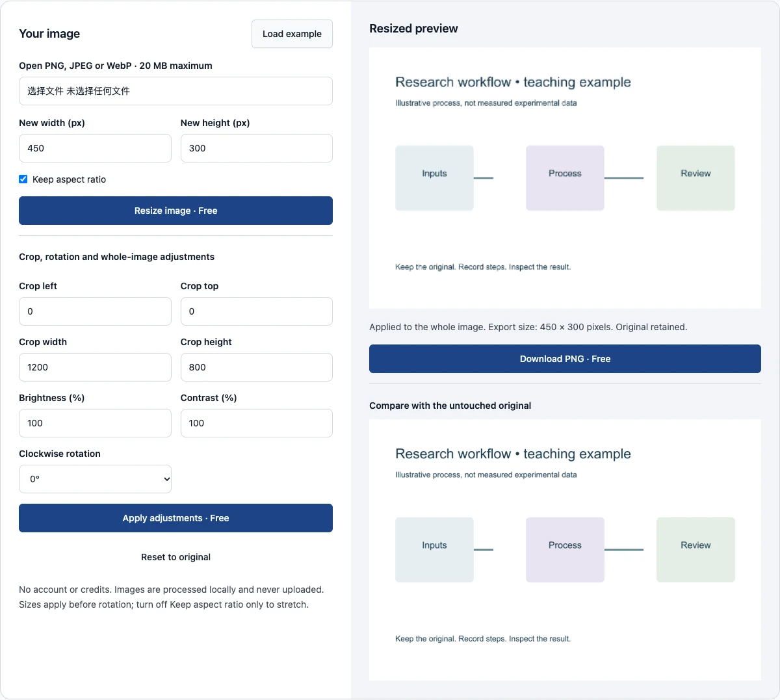Click Reset to original
Screen dimensions: 780x700
pyautogui.click(x=175, y=557)
